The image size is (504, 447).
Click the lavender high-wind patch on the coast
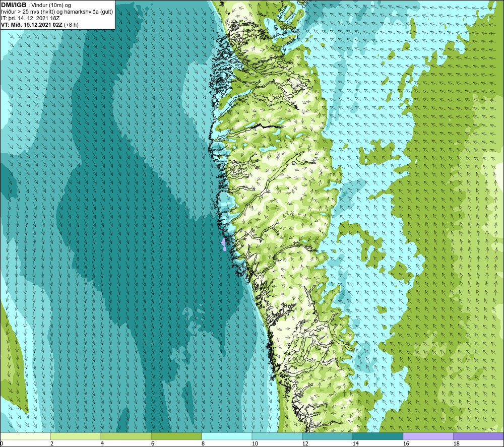[x=224, y=244]
